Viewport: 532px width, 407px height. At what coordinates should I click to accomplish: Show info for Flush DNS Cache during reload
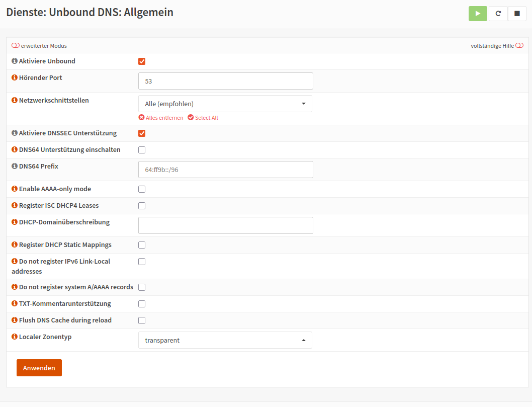tap(15, 320)
